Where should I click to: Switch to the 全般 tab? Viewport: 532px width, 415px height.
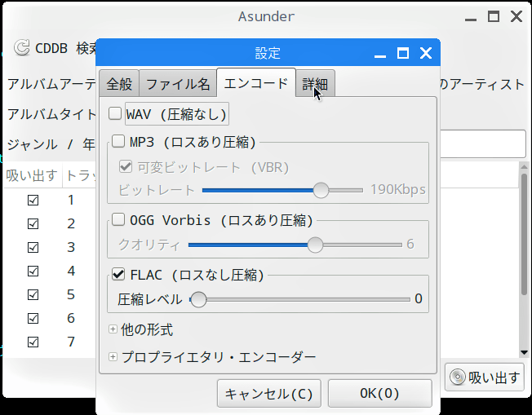point(119,84)
